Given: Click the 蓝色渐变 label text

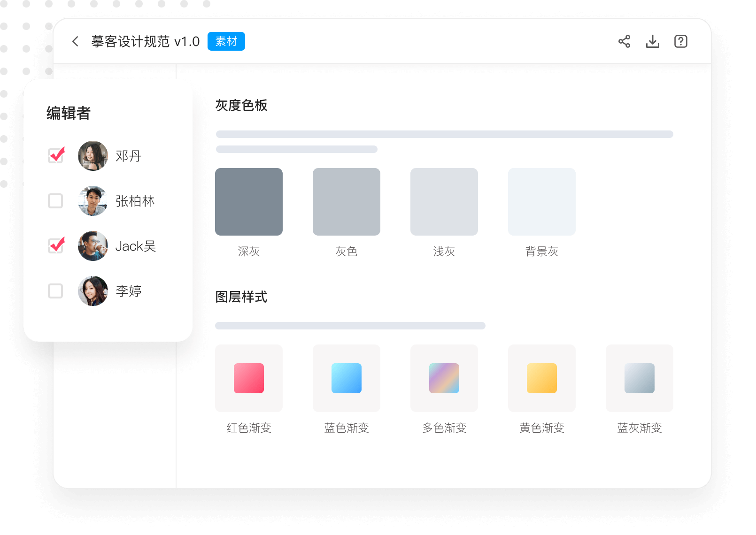Looking at the screenshot, I should tap(347, 428).
